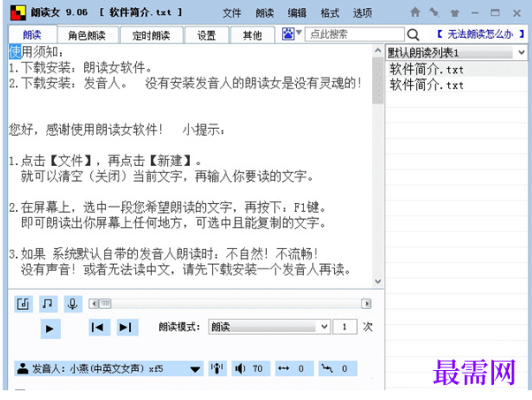This screenshot has height=400, width=532.
Task: Click the text area scrollbar up arrow
Action: [x=377, y=51]
